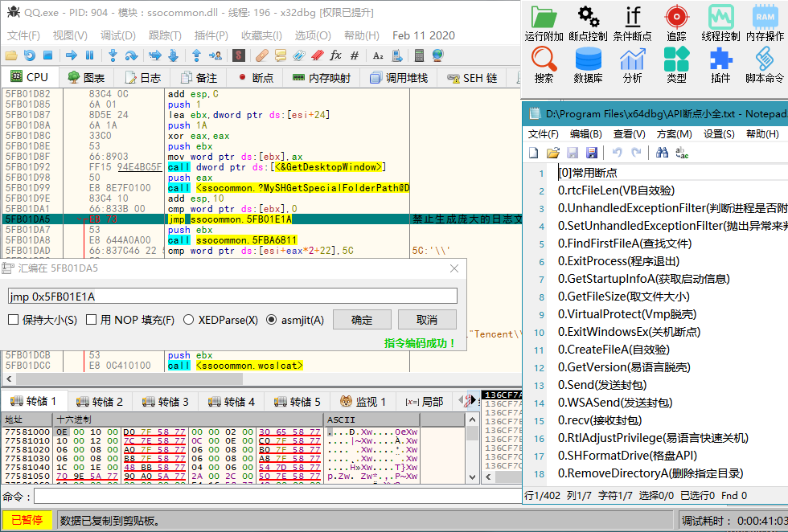Click the step over icon
The image size is (788, 532).
point(131,55)
